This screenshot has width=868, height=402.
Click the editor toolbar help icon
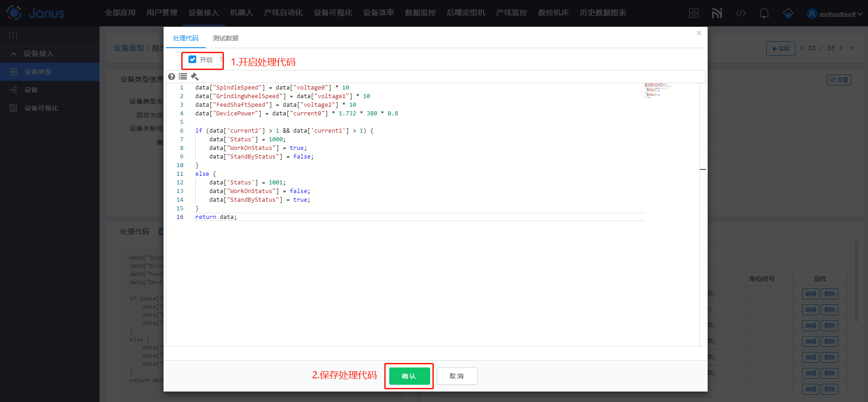click(x=171, y=76)
